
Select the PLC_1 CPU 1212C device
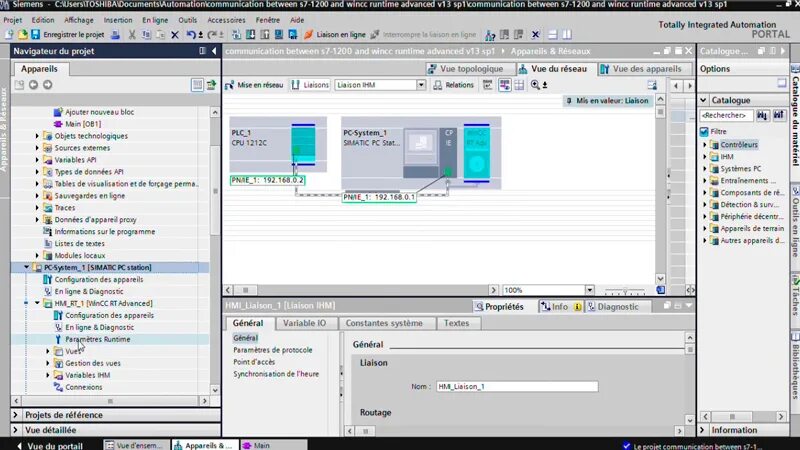[x=278, y=144]
